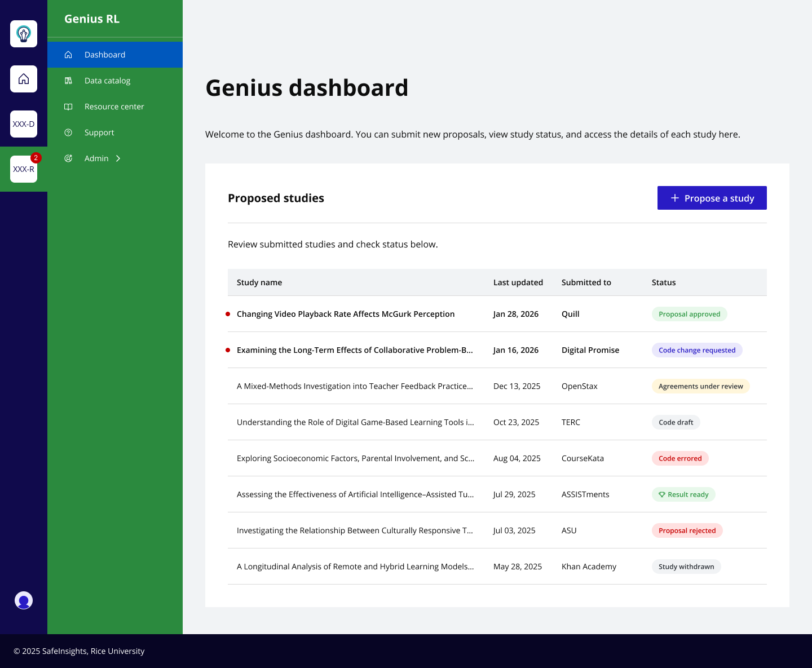Open the Dashboard via its home icon
Viewport: 812px width, 668px height.
(68, 54)
